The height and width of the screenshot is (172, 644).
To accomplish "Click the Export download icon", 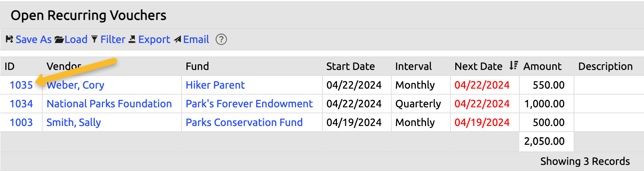I will tap(132, 39).
